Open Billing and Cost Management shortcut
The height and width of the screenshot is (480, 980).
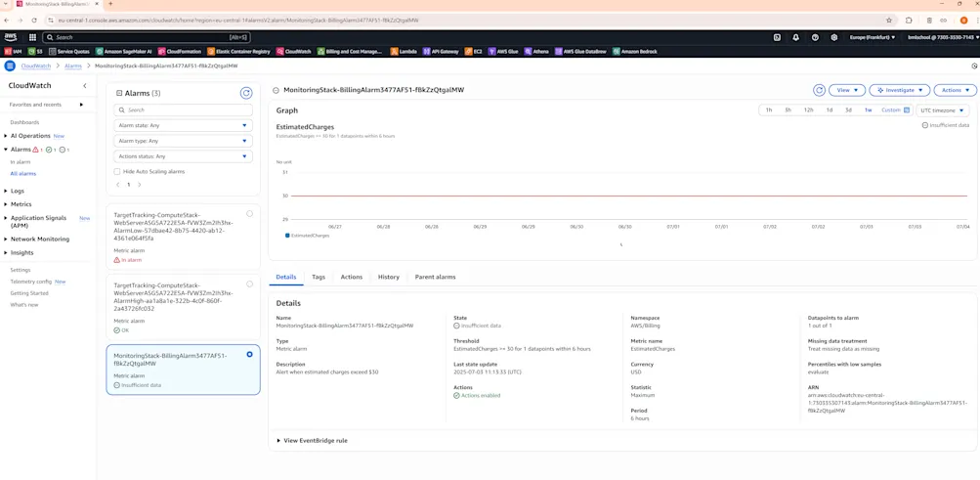[350, 51]
